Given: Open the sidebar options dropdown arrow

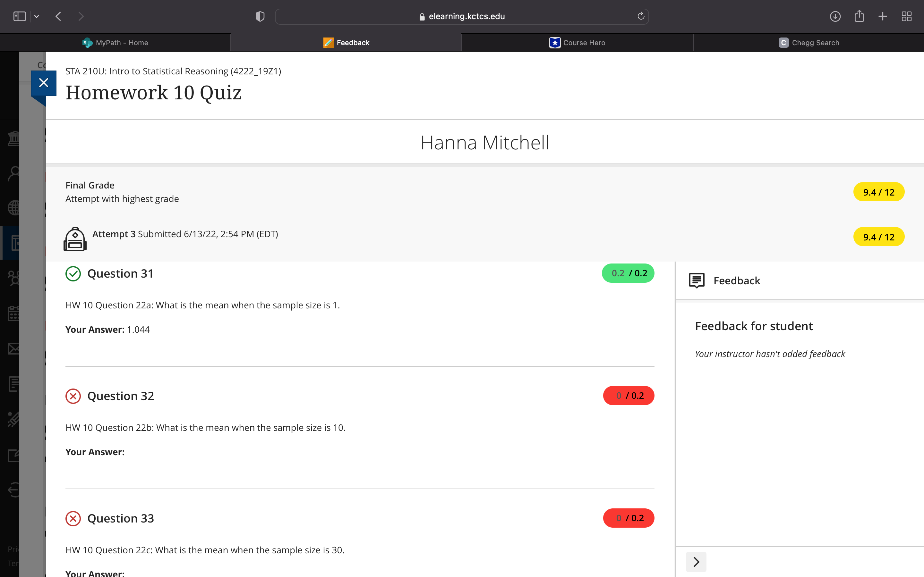Looking at the screenshot, I should pyautogui.click(x=37, y=16).
